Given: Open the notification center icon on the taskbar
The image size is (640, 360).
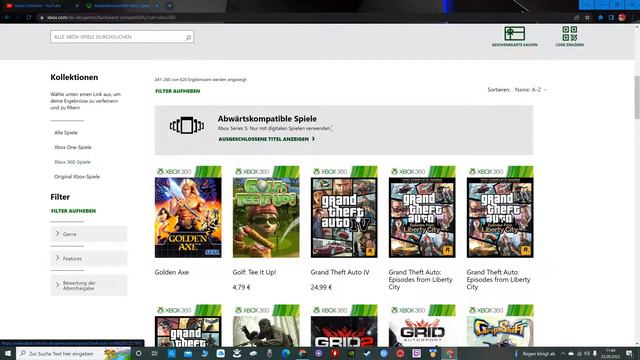Looking at the screenshot, I should click(x=629, y=353).
